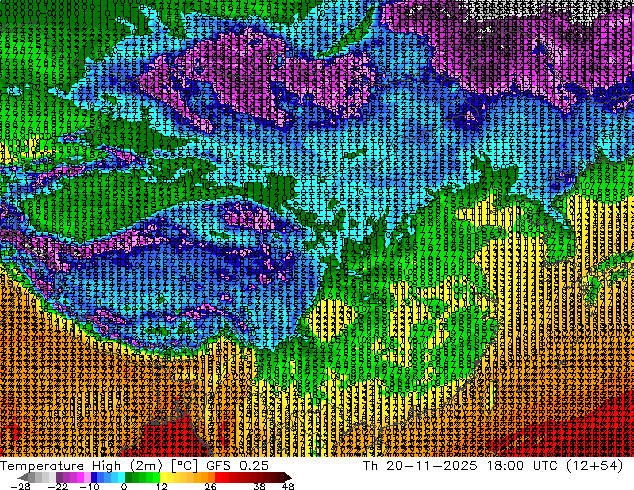Viewport: 634px width, 490px height.
Task: Click the bright red legend swatch above 26
Action: (x=218, y=477)
